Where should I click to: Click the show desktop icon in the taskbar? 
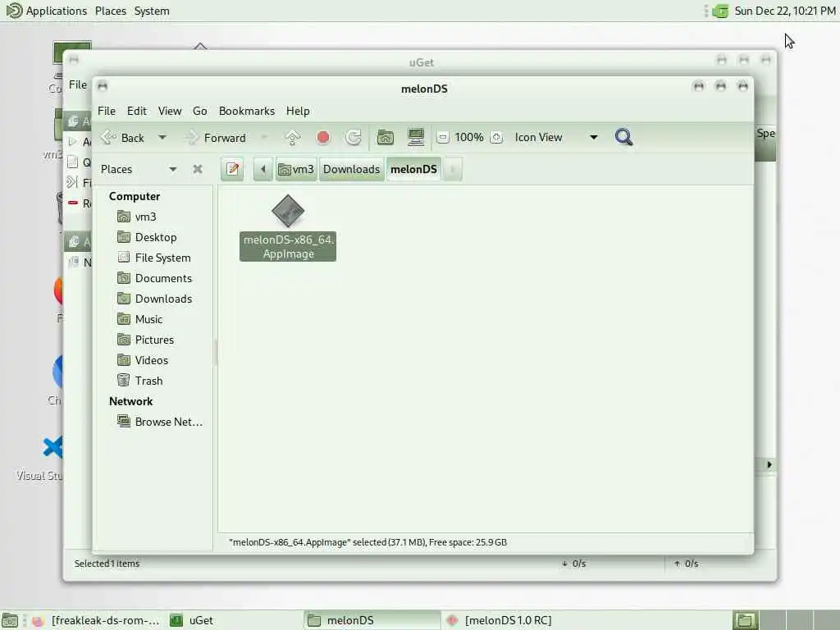(10, 620)
